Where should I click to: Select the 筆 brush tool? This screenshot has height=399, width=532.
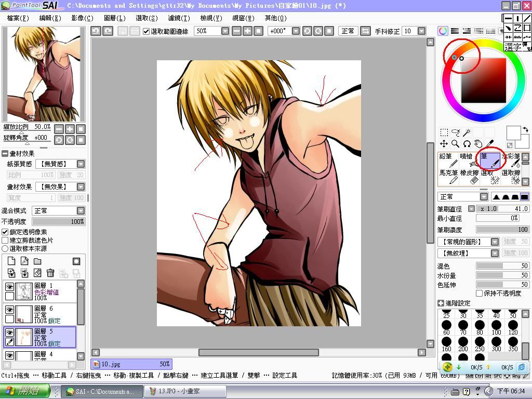[490, 160]
